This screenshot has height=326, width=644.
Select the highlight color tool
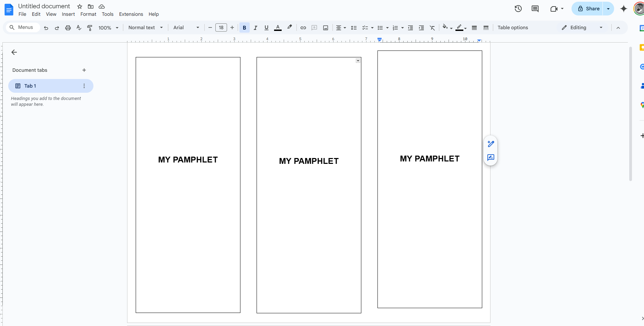pos(289,27)
